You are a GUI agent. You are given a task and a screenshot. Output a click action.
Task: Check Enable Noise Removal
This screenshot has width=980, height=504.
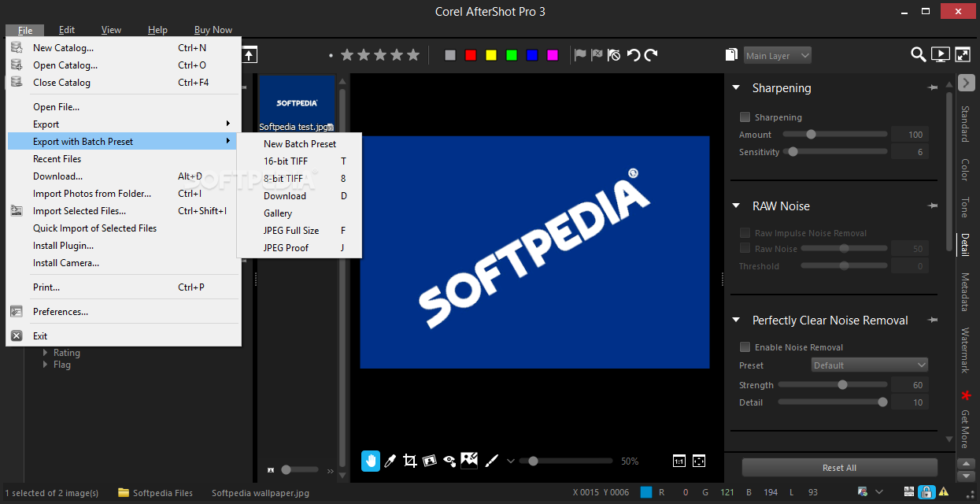745,346
